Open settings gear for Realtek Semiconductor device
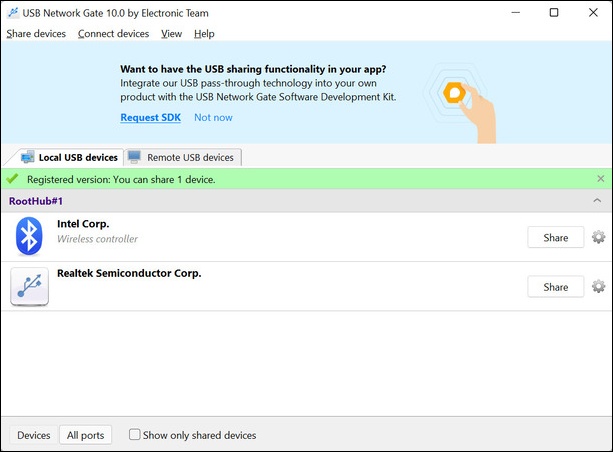Screen dimensions: 613x452 tap(598, 286)
